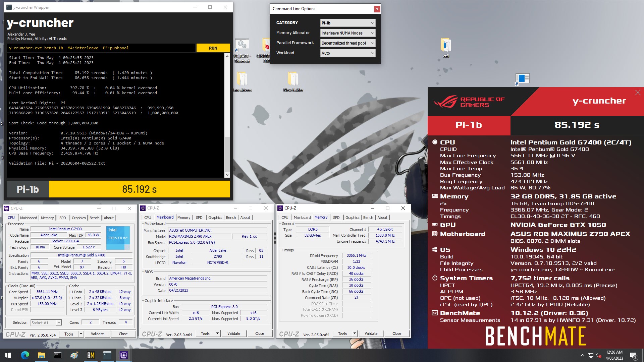Screen dimensions: 644x362
Task: Click the Memory icon in BenchMate panel
Action: (x=435, y=196)
